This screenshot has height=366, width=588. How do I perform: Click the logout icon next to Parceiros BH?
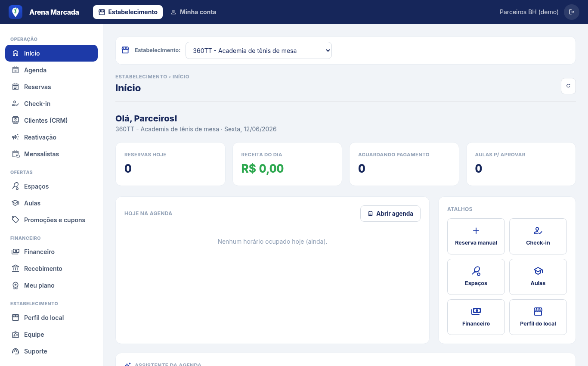(x=572, y=12)
